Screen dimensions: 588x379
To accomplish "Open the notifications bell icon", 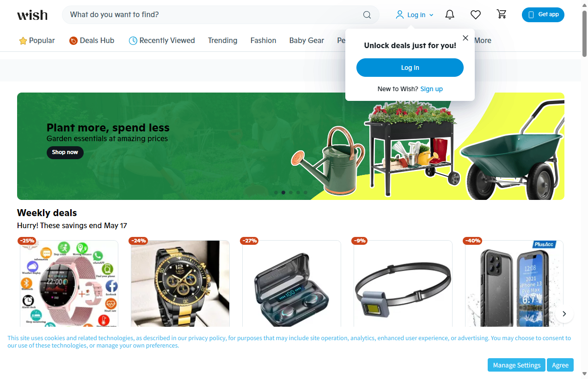I will tap(450, 15).
